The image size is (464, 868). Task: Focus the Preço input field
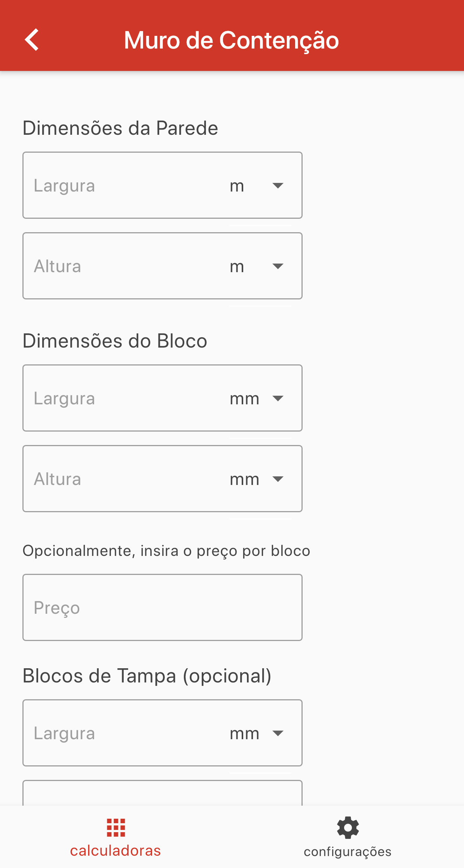pyautogui.click(x=163, y=607)
